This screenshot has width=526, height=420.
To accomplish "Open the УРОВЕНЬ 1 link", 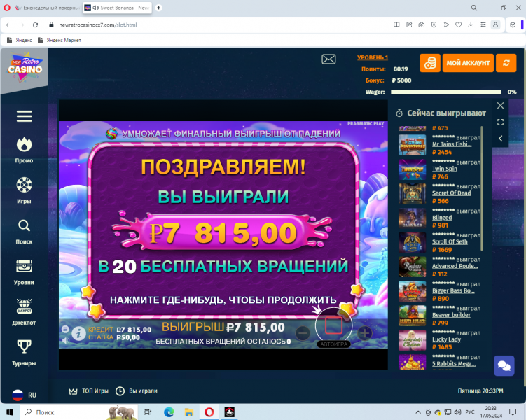I will coord(373,57).
